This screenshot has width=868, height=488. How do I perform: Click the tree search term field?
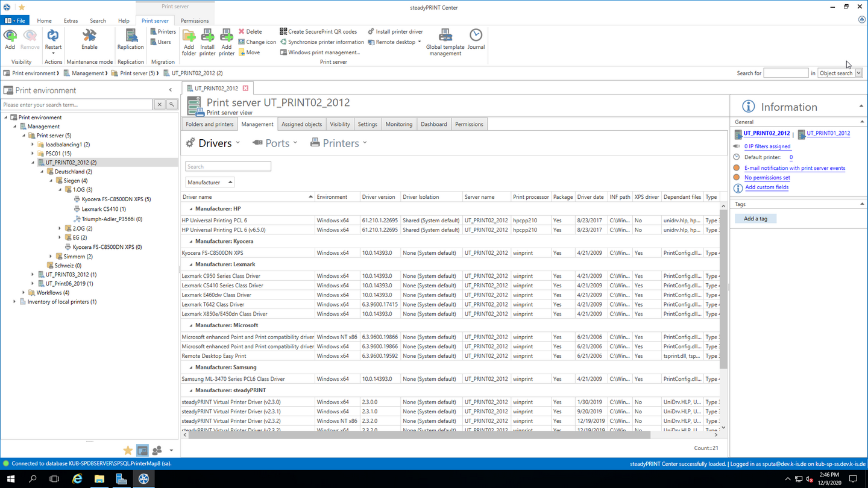coord(77,105)
